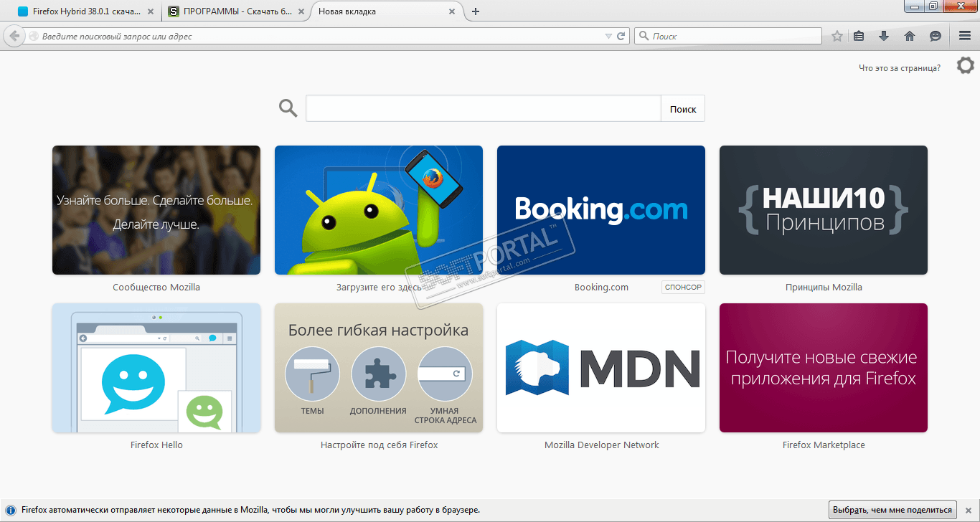Click the Firefox Marketplace caption text
This screenshot has height=522, width=980.
pos(824,445)
